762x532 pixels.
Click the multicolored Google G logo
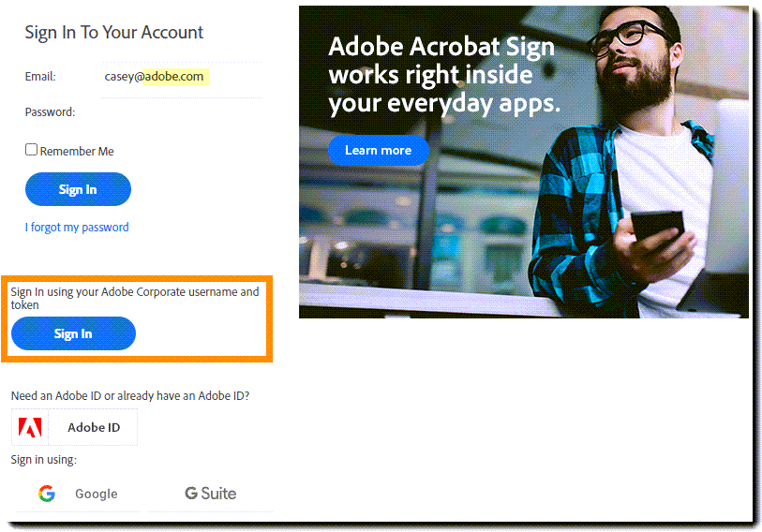(47, 494)
